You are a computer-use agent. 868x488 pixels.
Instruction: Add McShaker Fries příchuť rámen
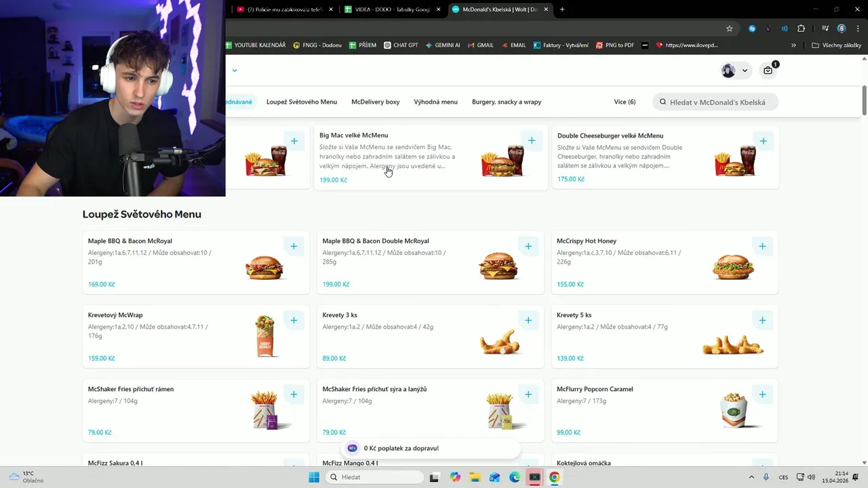pos(294,394)
